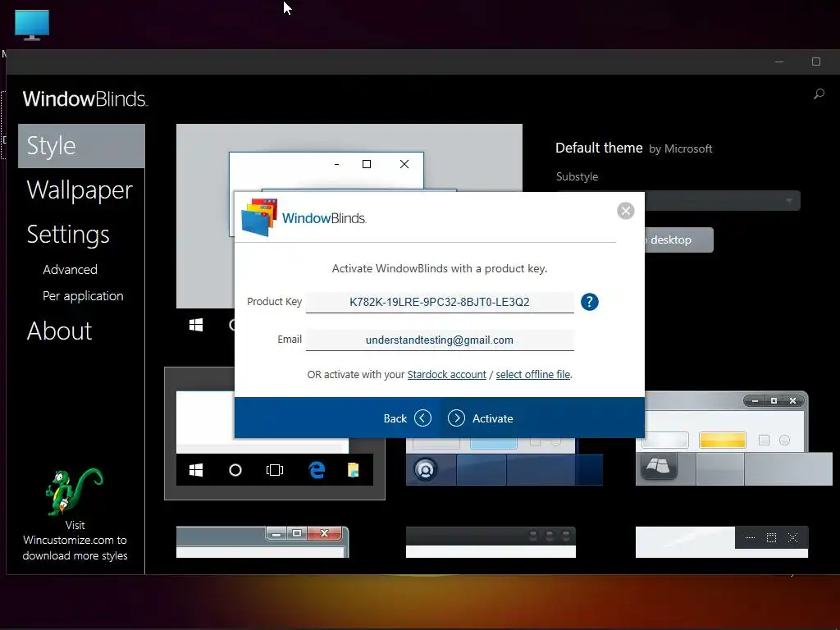Viewport: 840px width, 630px height.
Task: Select the white flat style thumbnail
Action: (722, 542)
